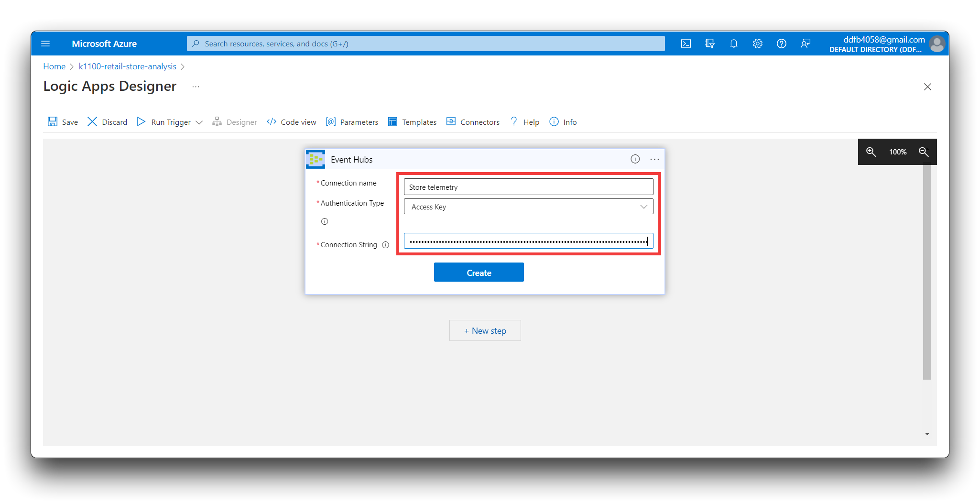980x504 pixels.
Task: Click the Event Hubs card title
Action: coord(351,160)
